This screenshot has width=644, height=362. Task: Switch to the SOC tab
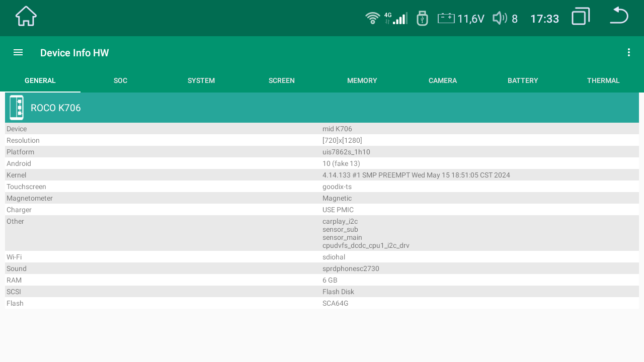121,80
